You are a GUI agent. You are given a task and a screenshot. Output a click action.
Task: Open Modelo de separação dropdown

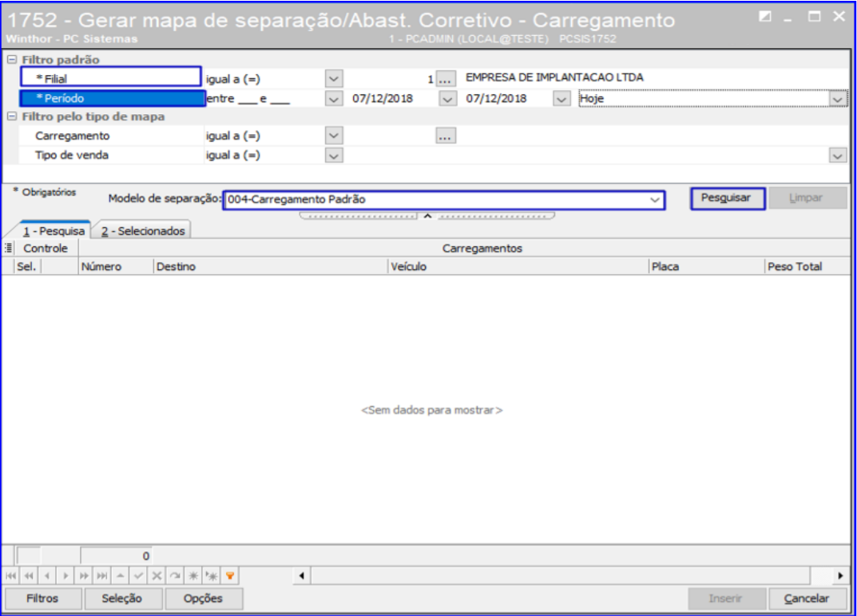[655, 200]
